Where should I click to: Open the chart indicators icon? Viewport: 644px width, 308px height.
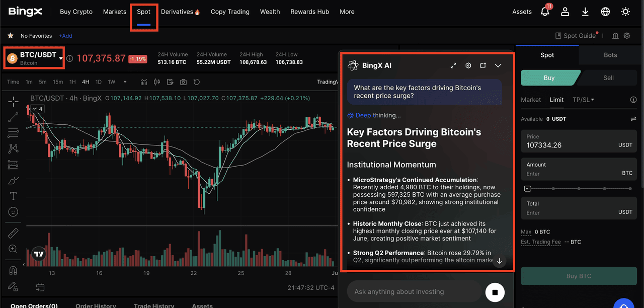point(144,82)
